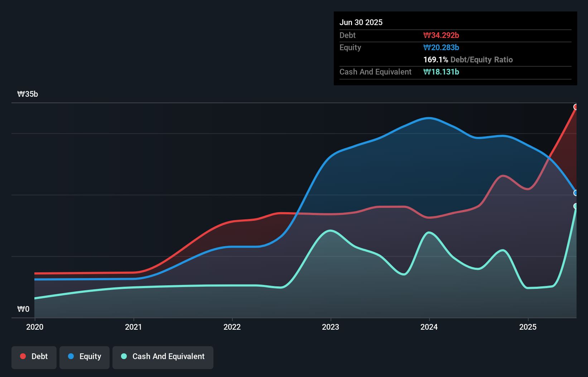The height and width of the screenshot is (377, 588).
Task: Select the 2023 axis label
Action: [x=331, y=327]
